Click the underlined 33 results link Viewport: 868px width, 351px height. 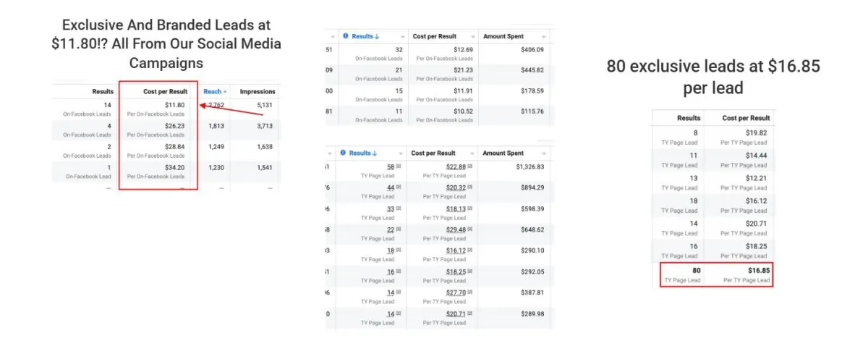coord(391,209)
